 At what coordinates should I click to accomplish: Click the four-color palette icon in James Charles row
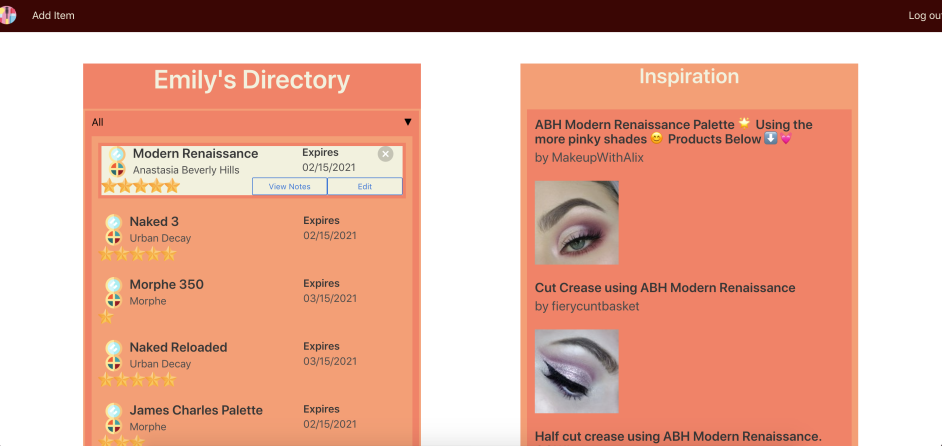coord(114,427)
